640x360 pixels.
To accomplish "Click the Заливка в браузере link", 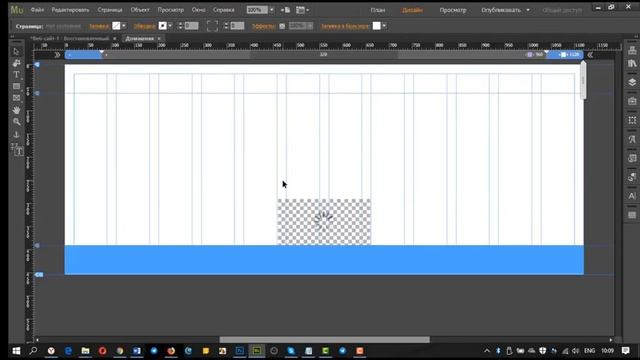I will pyautogui.click(x=345, y=26).
